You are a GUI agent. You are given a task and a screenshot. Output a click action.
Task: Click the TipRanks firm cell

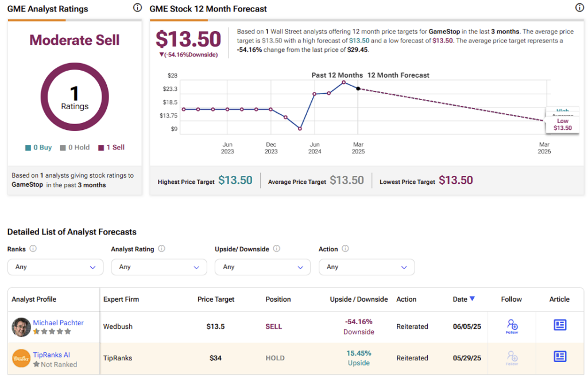(118, 358)
